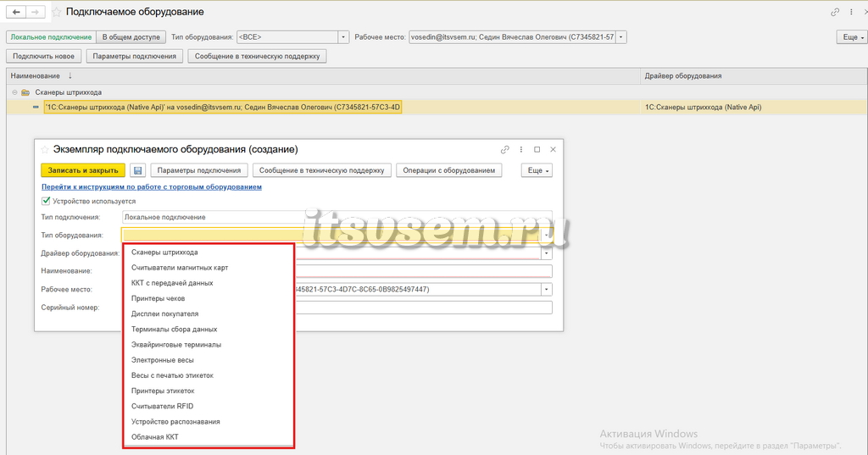
Task: Select Электронные весы option
Action: 209,360
